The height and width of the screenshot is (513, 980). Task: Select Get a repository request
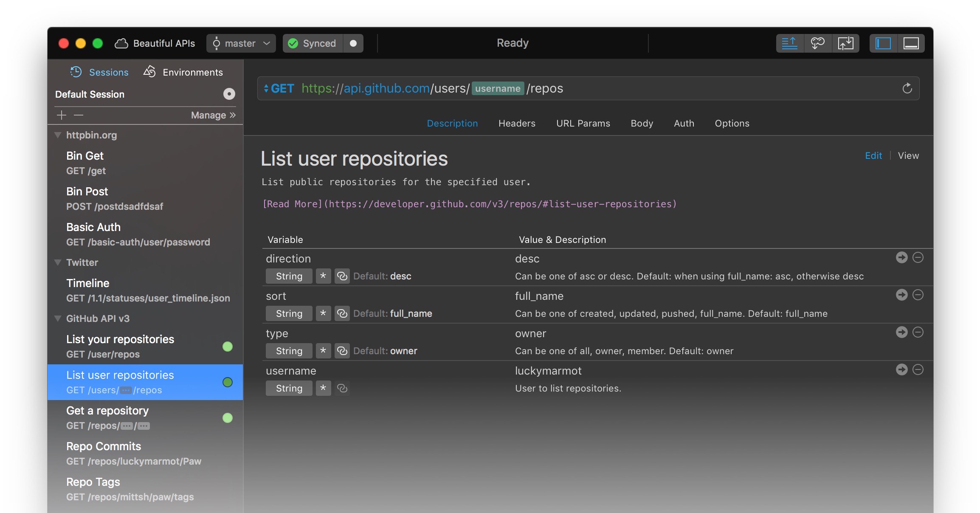(145, 418)
